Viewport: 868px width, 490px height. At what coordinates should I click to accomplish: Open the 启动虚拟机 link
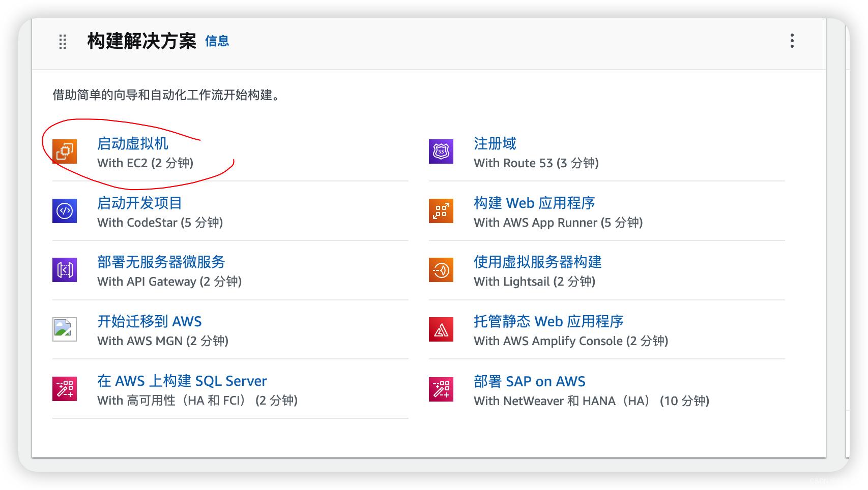pyautogui.click(x=133, y=143)
